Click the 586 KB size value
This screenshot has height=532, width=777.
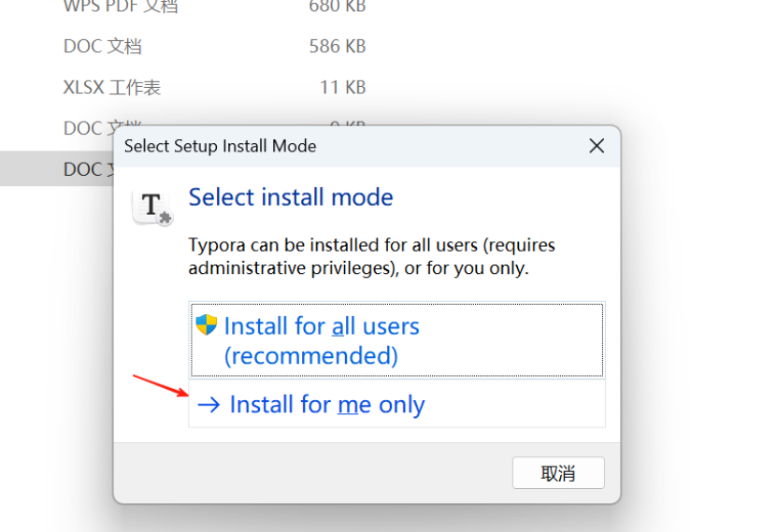click(x=338, y=47)
